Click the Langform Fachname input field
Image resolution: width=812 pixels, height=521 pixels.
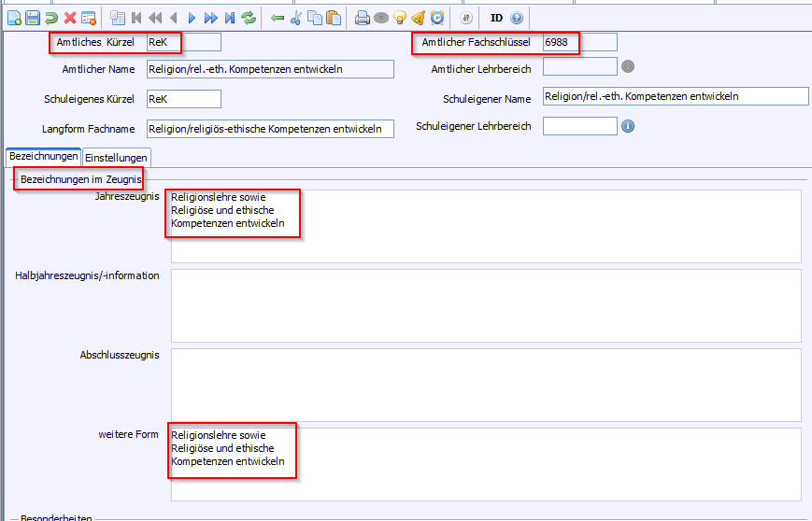pos(269,129)
